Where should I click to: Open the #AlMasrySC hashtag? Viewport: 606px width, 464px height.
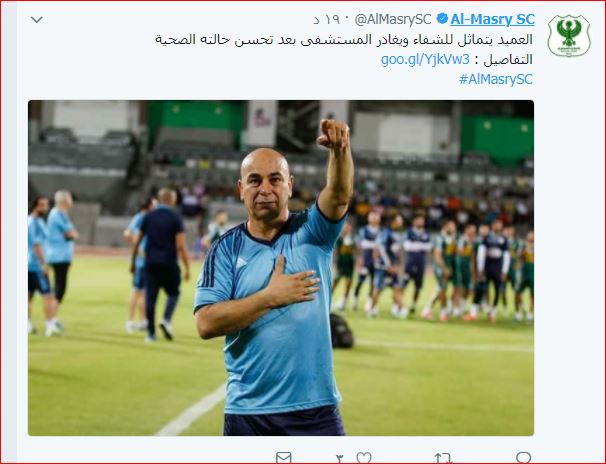[x=496, y=79]
